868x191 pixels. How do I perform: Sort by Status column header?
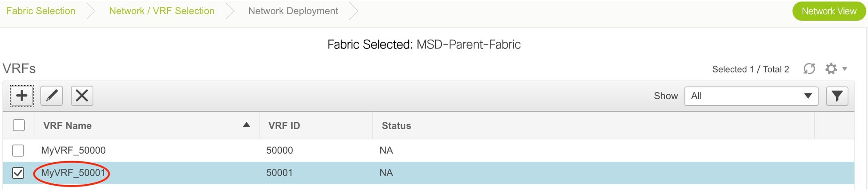coord(396,126)
